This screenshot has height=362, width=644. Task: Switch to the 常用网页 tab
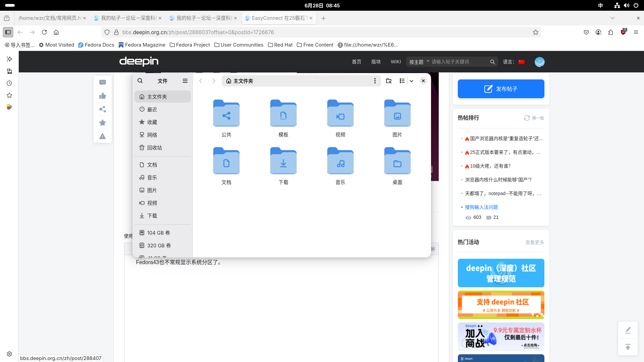(x=52, y=18)
